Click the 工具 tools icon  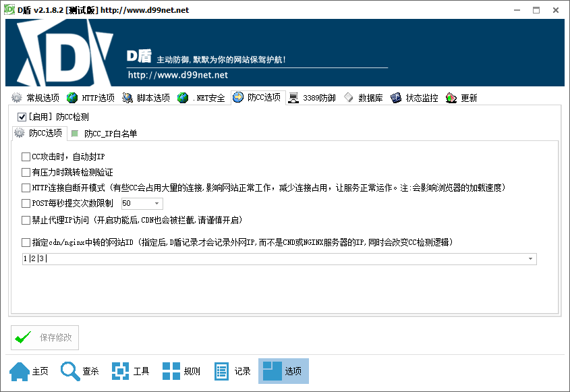[120, 371]
